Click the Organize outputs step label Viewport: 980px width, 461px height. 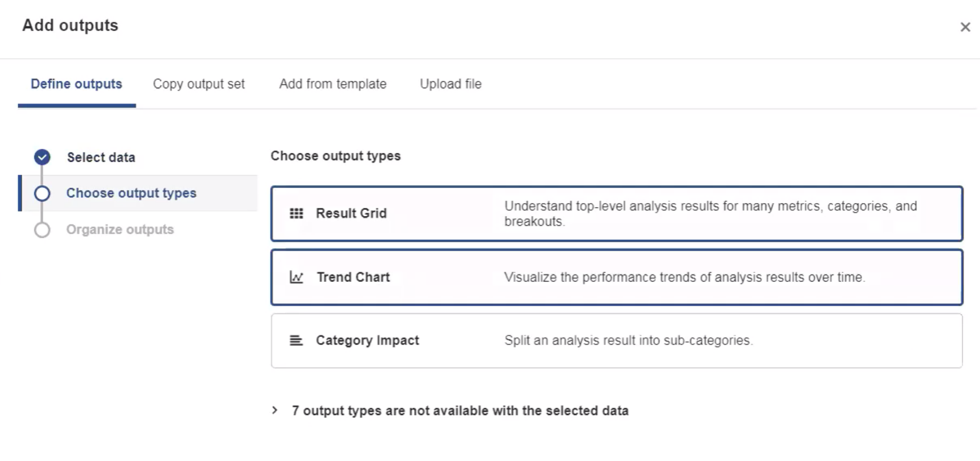click(x=120, y=230)
